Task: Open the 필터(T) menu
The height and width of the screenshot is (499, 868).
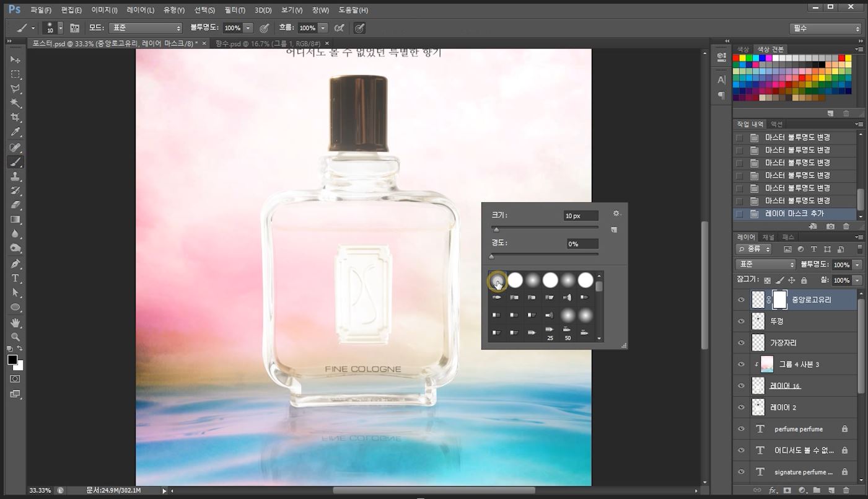Action: pos(234,10)
